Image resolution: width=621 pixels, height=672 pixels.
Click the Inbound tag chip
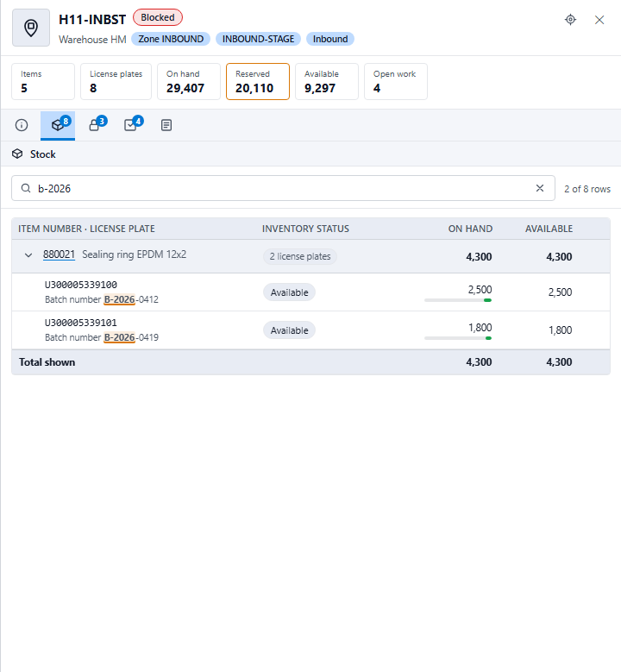coord(330,39)
